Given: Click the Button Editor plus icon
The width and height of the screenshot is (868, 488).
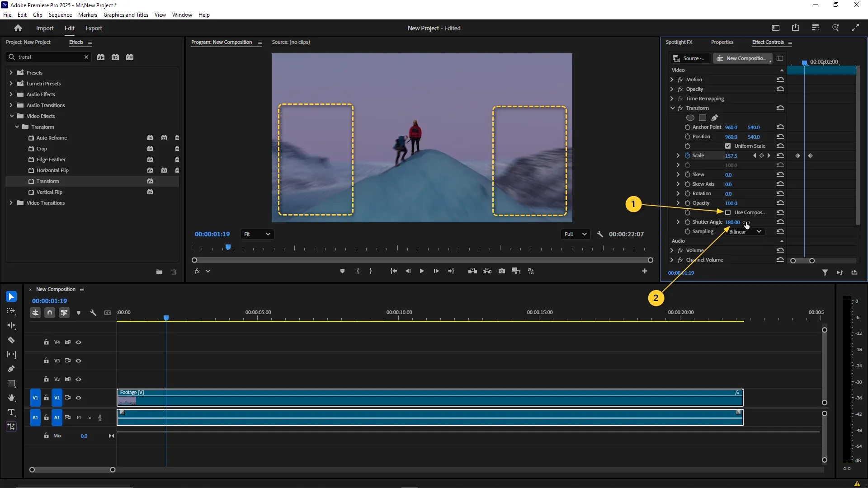Looking at the screenshot, I should point(645,271).
